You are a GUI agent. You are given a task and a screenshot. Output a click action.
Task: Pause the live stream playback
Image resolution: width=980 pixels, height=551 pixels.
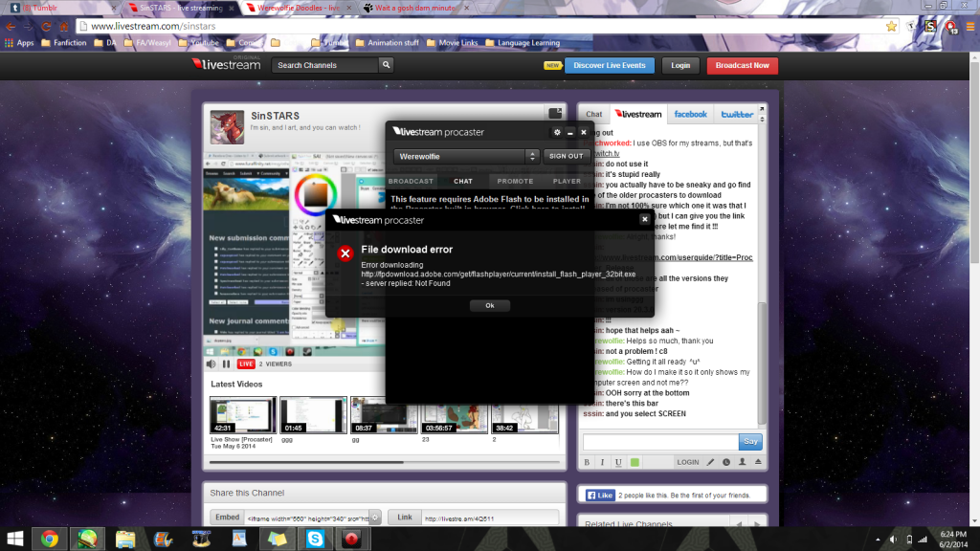227,364
